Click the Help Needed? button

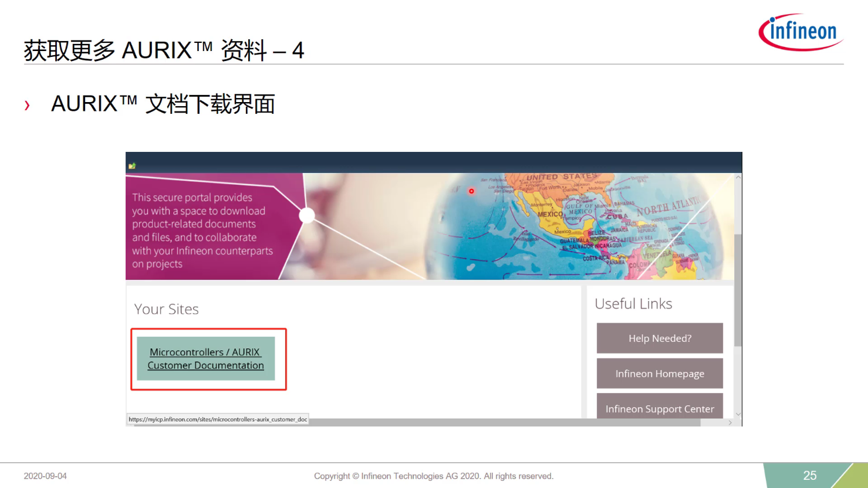pyautogui.click(x=659, y=338)
